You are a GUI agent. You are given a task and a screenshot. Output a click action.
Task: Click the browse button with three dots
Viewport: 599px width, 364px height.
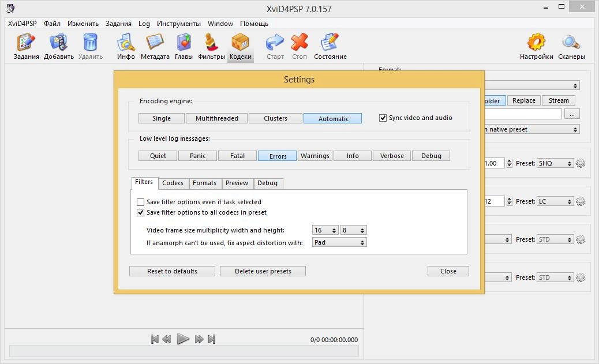pos(572,114)
